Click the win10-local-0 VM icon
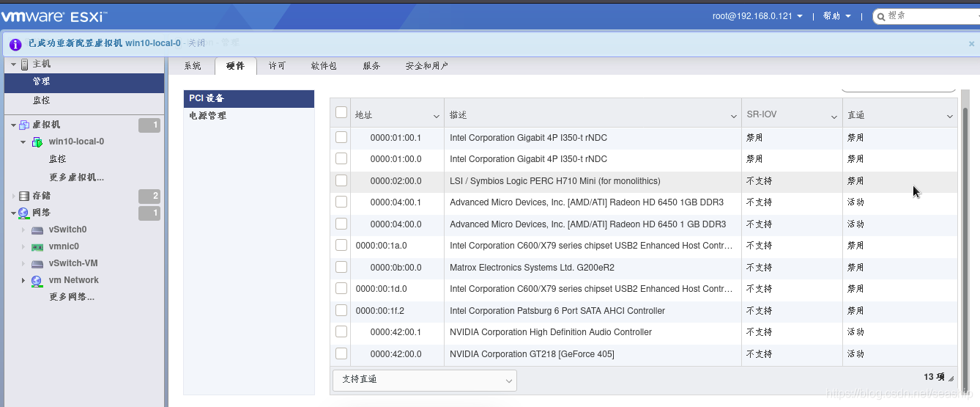Image resolution: width=980 pixels, height=407 pixels. [37, 142]
